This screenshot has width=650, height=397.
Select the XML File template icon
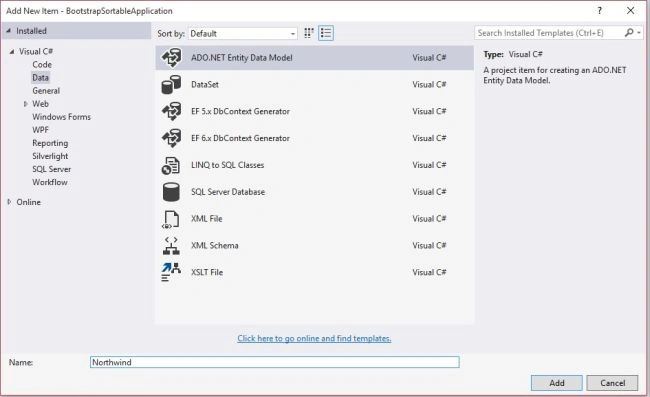pos(171,219)
